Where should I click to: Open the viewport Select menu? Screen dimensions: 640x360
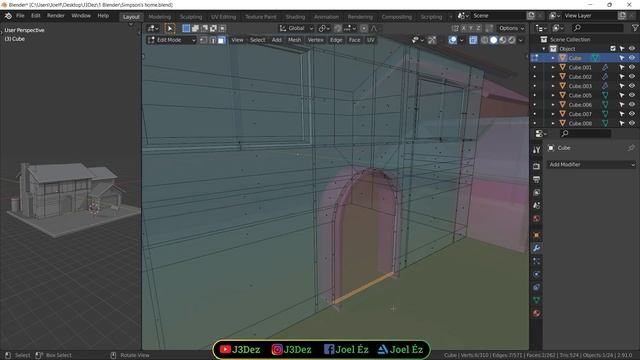point(258,40)
